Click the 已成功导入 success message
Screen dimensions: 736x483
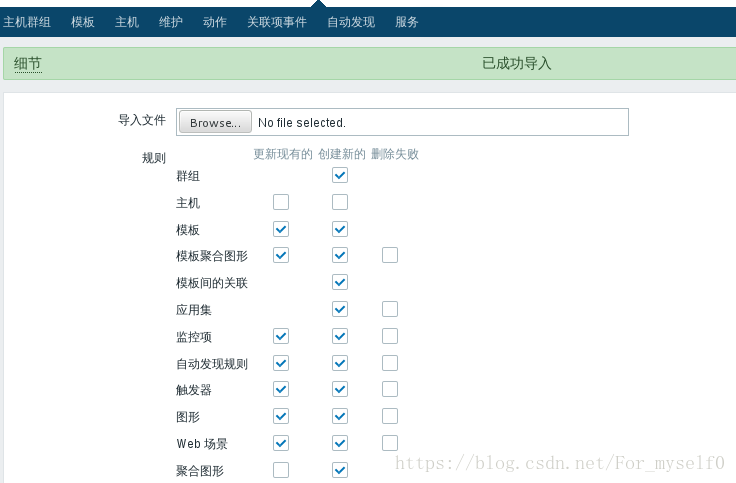516,63
